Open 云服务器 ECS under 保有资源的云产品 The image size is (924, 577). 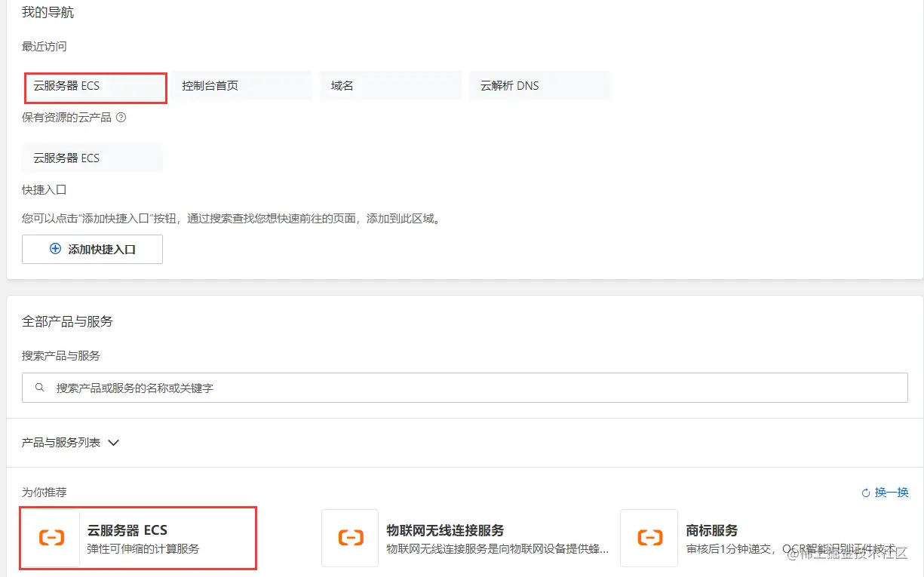pyautogui.click(x=92, y=158)
